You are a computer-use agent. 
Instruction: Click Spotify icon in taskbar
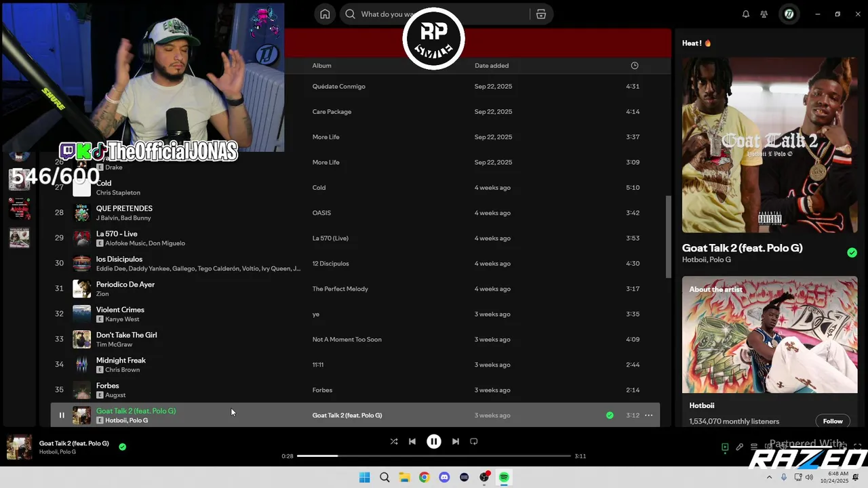pos(504,477)
